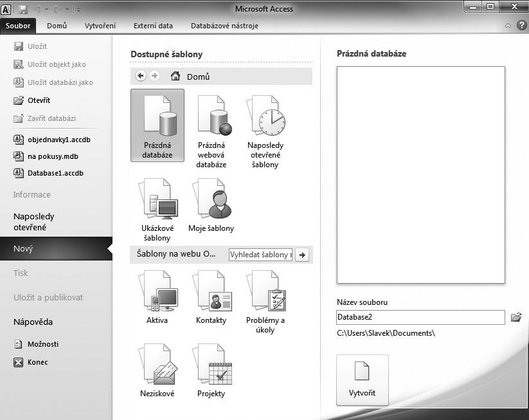Open Uložit a publikovat section

click(48, 297)
